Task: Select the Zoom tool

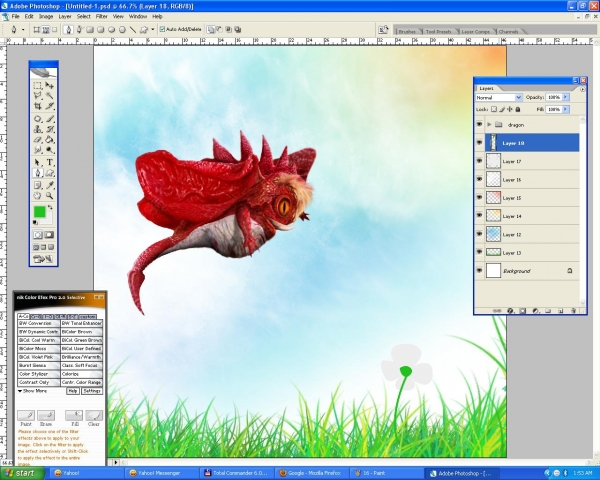Action: [50, 196]
